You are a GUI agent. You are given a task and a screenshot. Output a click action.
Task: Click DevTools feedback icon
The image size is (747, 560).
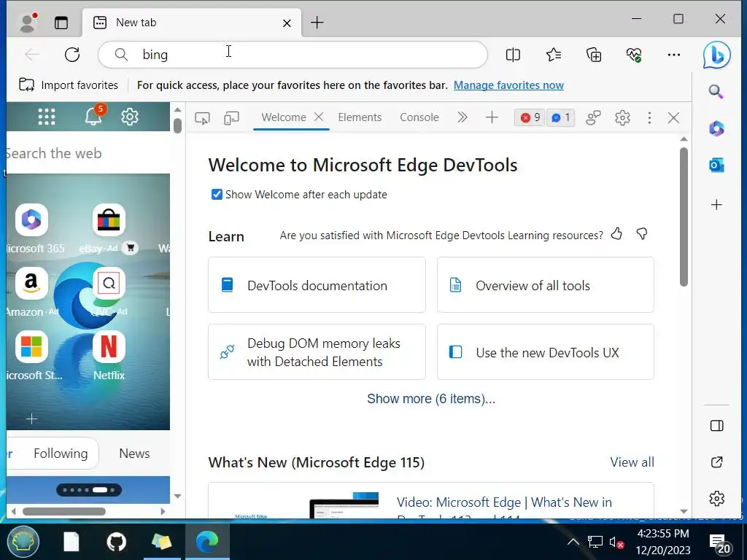click(x=593, y=117)
